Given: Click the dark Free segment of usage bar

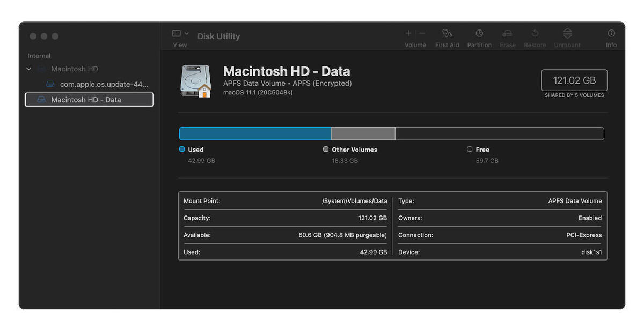Looking at the screenshot, I should [500, 133].
